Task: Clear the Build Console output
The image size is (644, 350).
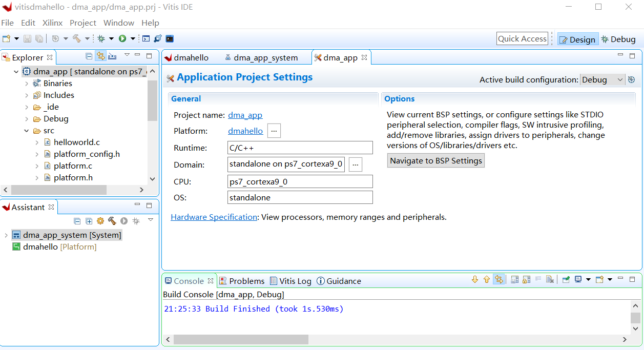Action: click(x=551, y=279)
